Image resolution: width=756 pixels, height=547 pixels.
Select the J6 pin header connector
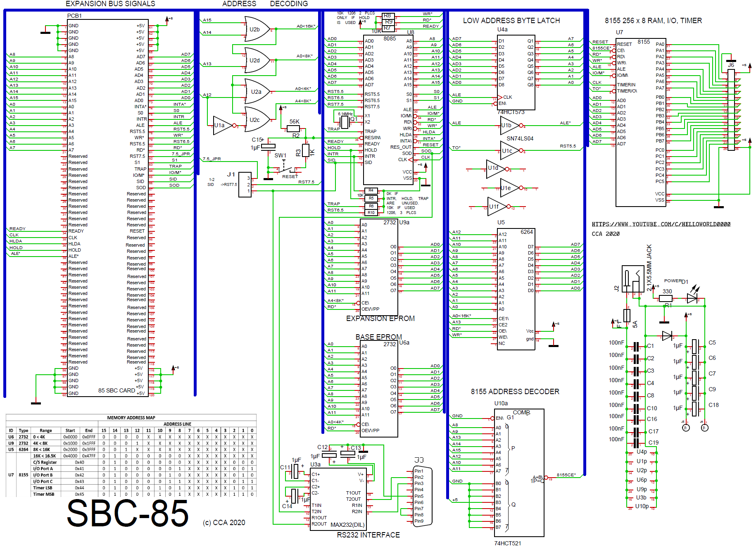[x=731, y=110]
